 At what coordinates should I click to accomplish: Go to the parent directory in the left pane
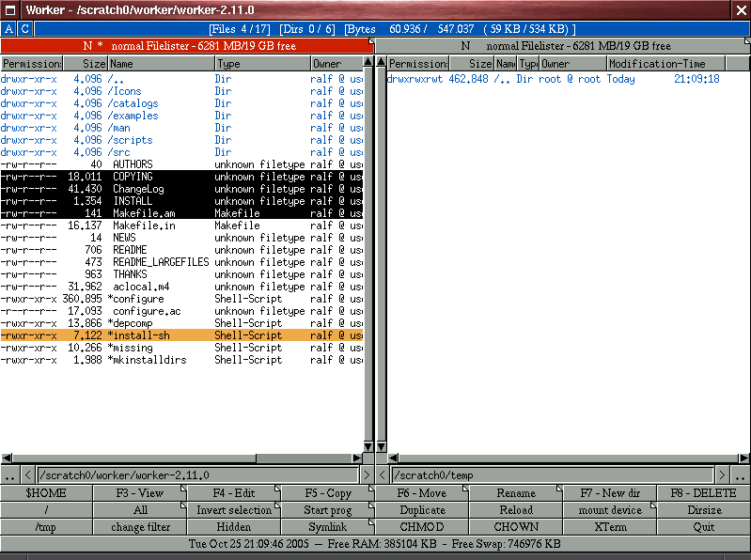10,475
